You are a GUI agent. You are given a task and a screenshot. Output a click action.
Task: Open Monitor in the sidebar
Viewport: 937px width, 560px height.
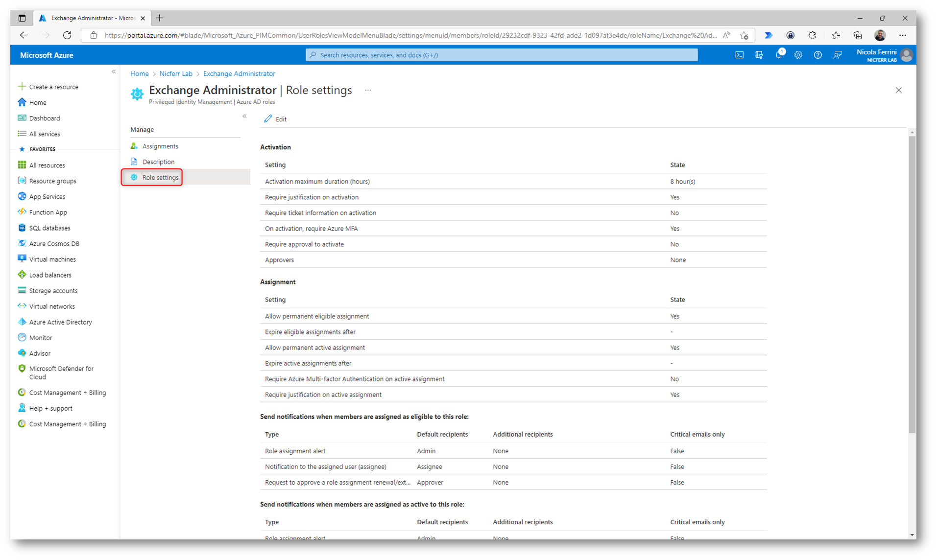[41, 337]
